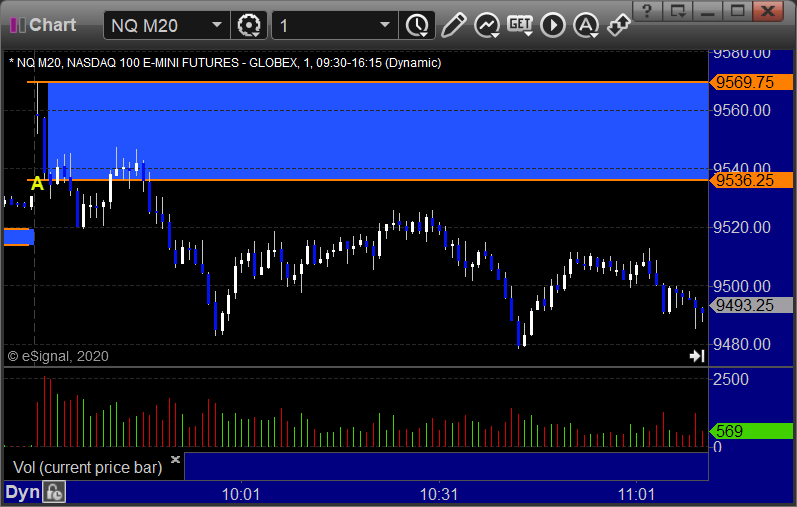The height and width of the screenshot is (507, 797).
Task: Click the pop-out window button
Action: pos(678,11)
